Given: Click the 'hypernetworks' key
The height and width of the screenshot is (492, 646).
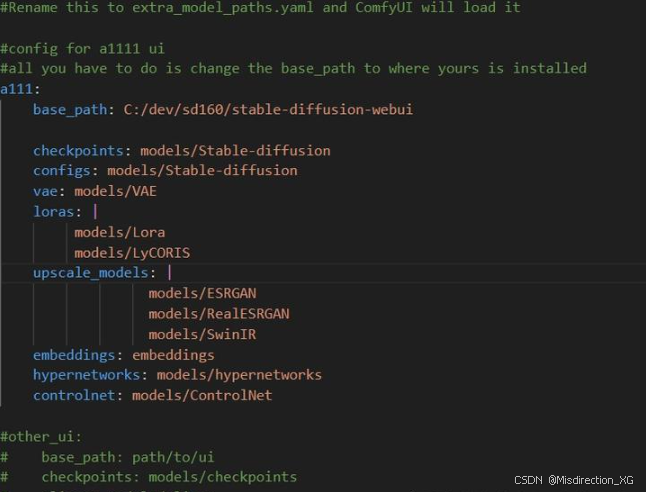Looking at the screenshot, I should pyautogui.click(x=87, y=375).
